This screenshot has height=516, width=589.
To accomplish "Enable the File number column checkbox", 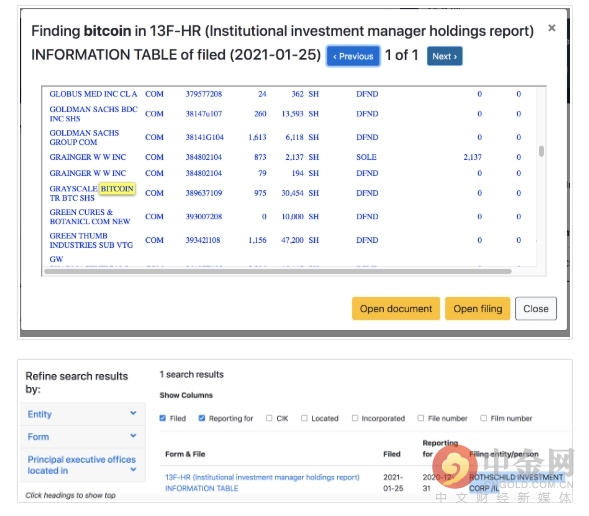I will pos(421,418).
